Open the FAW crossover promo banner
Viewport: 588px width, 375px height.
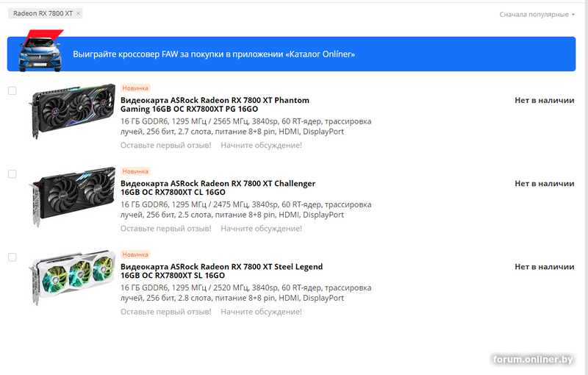pyautogui.click(x=291, y=54)
